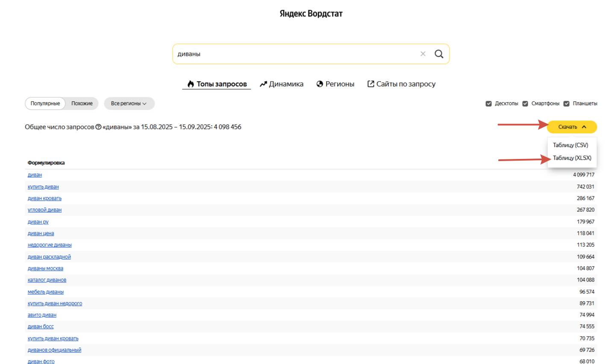Choose Таблицу (XLSX) from download menu
609x364 pixels.
pos(572,158)
